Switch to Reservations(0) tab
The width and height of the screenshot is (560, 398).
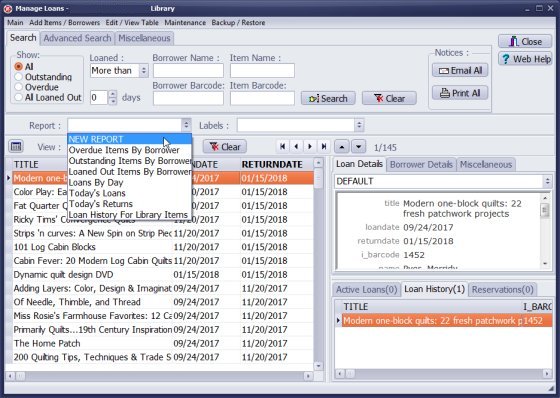coord(502,289)
